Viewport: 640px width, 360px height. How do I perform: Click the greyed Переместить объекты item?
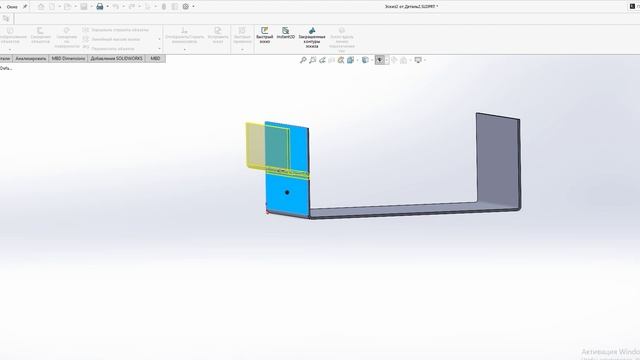pyautogui.click(x=109, y=49)
